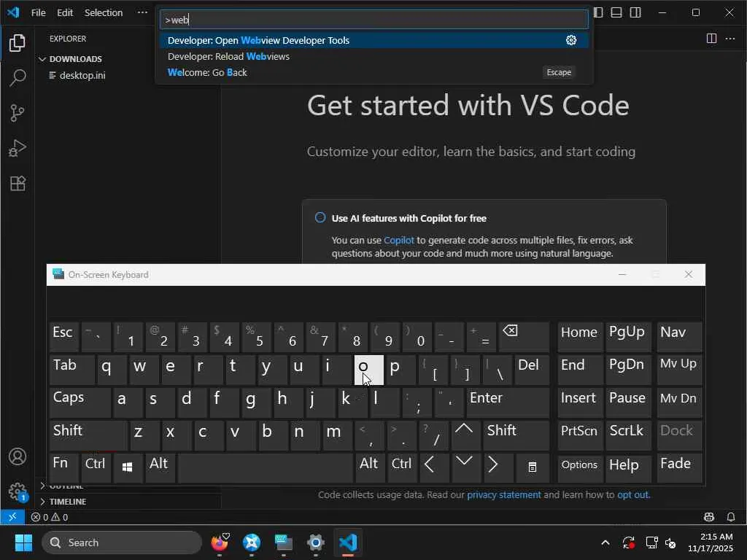747x560 pixels.
Task: Toggle the left Ctrl key on On-Screen Keyboard
Action: tap(96, 467)
